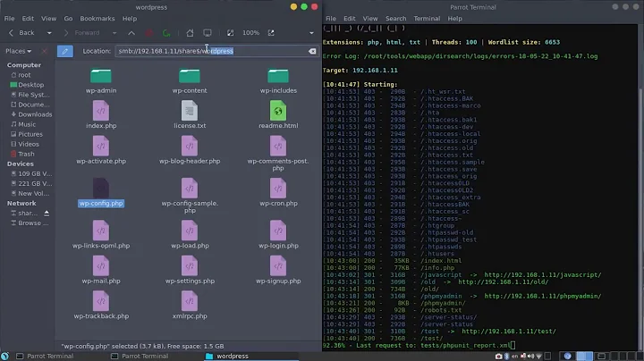Switch to the first Parrot Terminal taskbar button

46,356
